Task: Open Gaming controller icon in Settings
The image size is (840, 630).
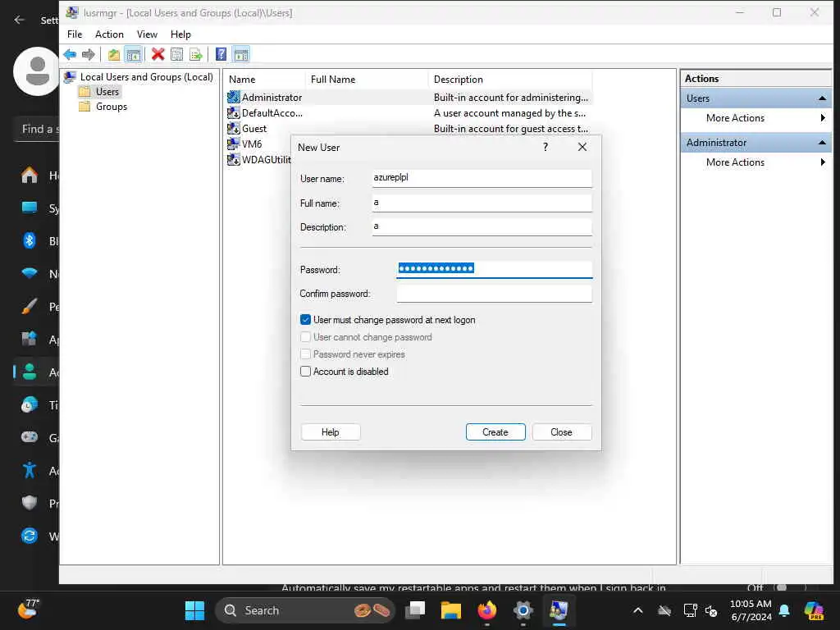Action: pos(30,437)
